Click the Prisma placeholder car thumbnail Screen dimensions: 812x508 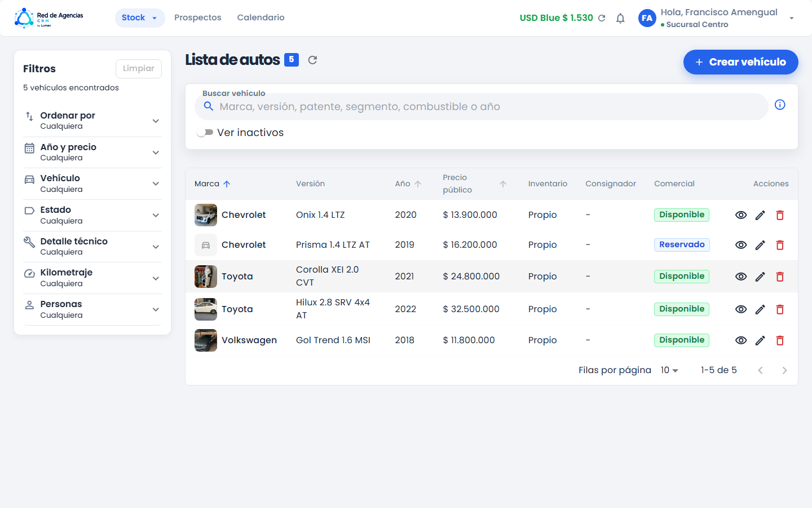[x=206, y=245]
